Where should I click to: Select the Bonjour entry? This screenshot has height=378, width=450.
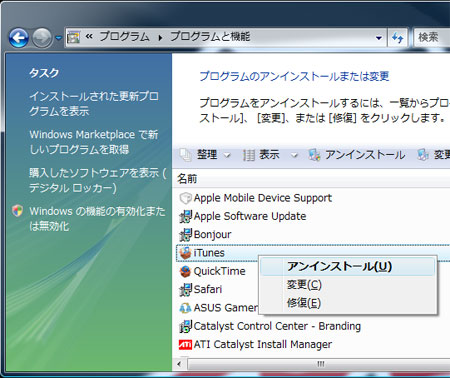[x=212, y=235]
